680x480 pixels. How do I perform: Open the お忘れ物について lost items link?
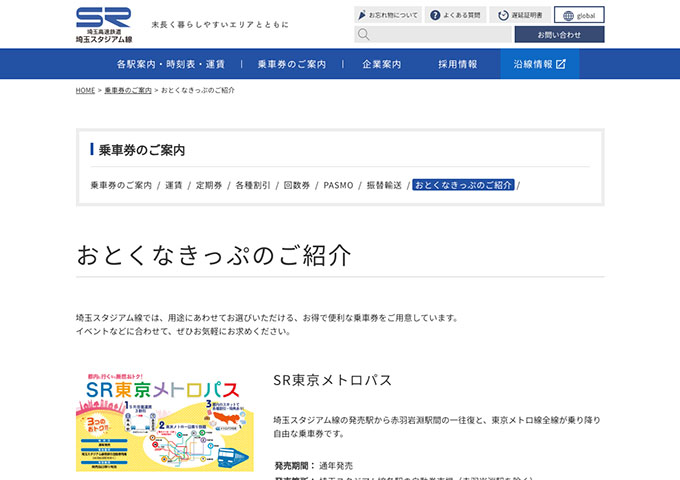pyautogui.click(x=388, y=15)
